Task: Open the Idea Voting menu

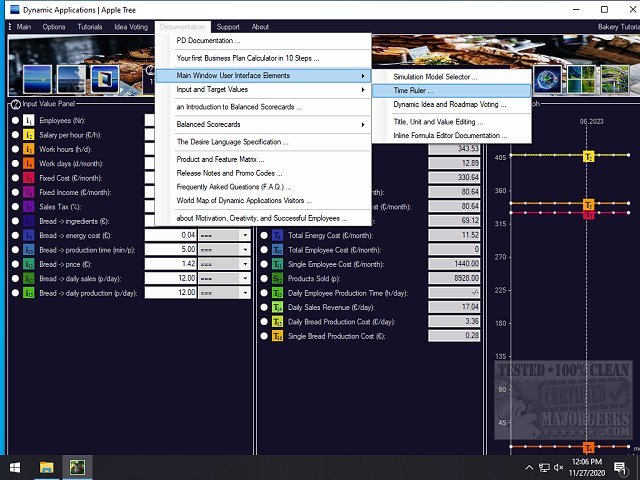Action: pos(131,27)
